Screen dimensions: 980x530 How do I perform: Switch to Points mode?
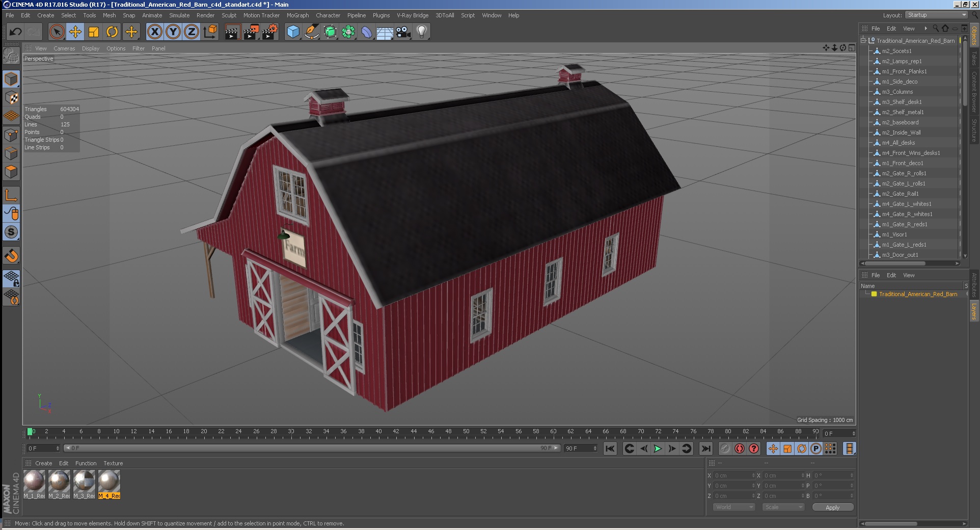point(11,135)
